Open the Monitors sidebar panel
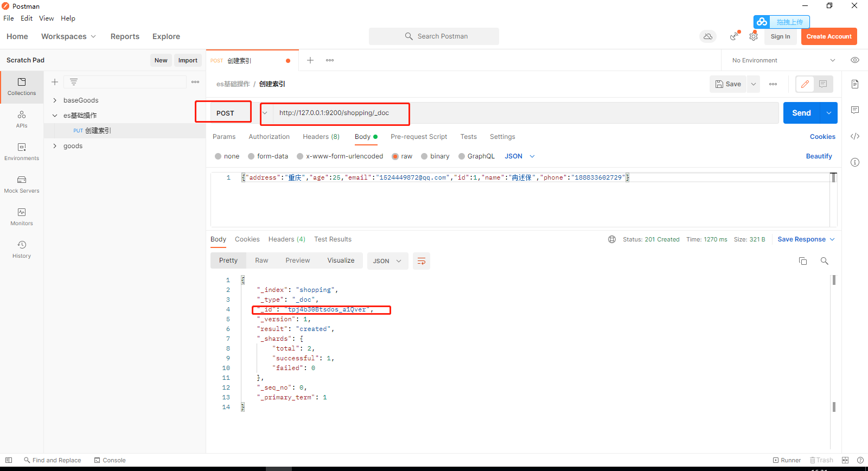The height and width of the screenshot is (471, 868). click(x=22, y=217)
